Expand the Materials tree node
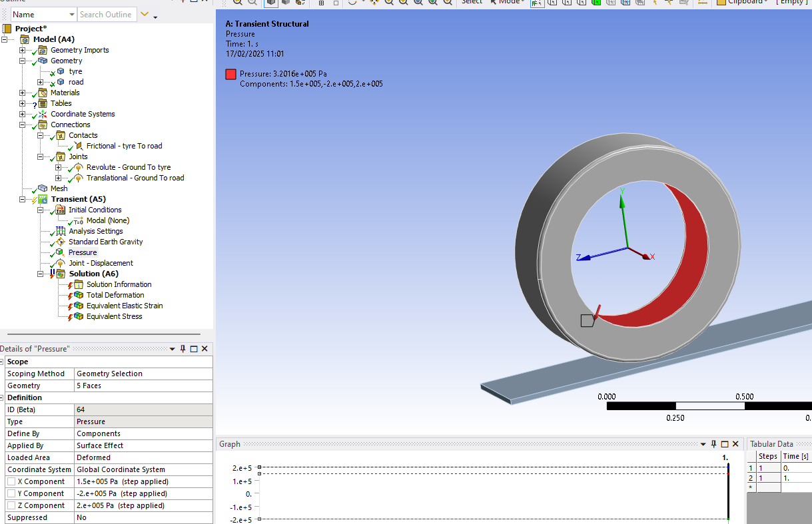Screen dimensions: 812x524 (x=23, y=93)
